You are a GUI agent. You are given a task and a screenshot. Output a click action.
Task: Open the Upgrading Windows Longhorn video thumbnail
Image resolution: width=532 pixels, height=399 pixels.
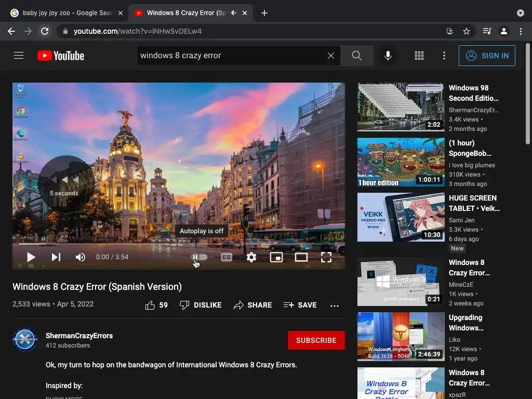pos(401,337)
